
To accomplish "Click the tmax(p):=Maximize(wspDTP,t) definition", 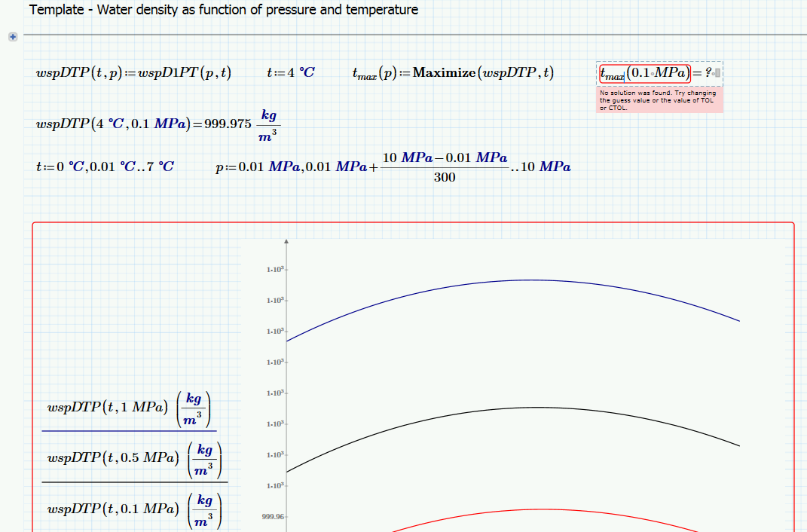I will (x=453, y=73).
